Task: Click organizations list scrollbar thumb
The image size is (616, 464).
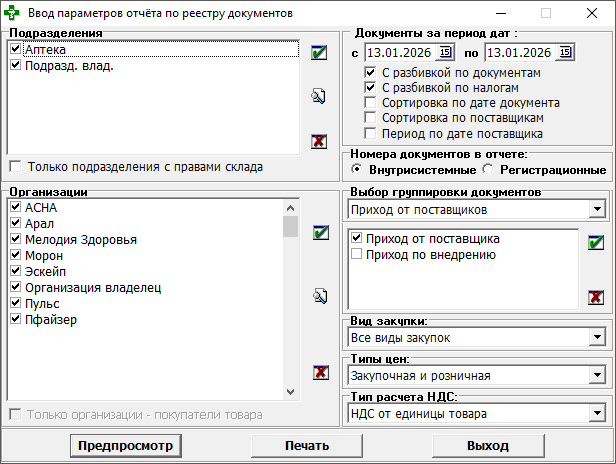Action: coord(290,227)
